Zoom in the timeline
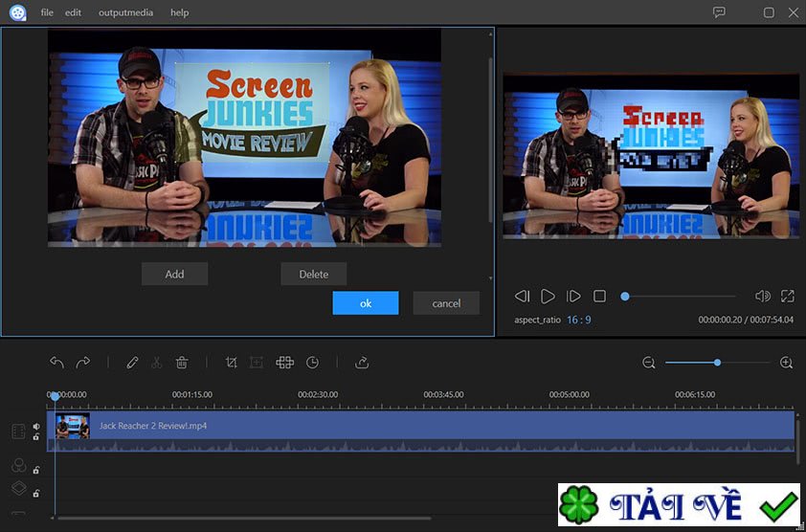 tap(786, 363)
